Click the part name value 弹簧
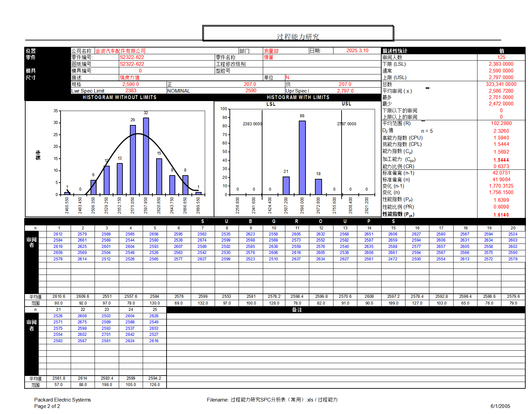The width and height of the screenshot is (532, 414). tap(269, 57)
